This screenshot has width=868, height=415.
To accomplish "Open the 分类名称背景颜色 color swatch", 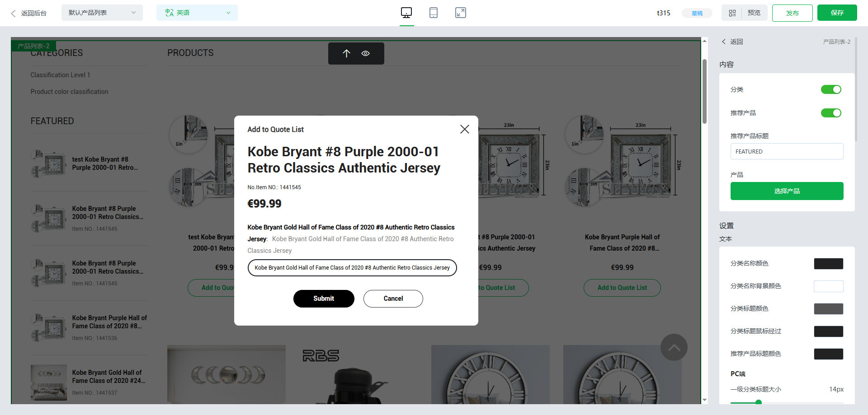I will 829,286.
